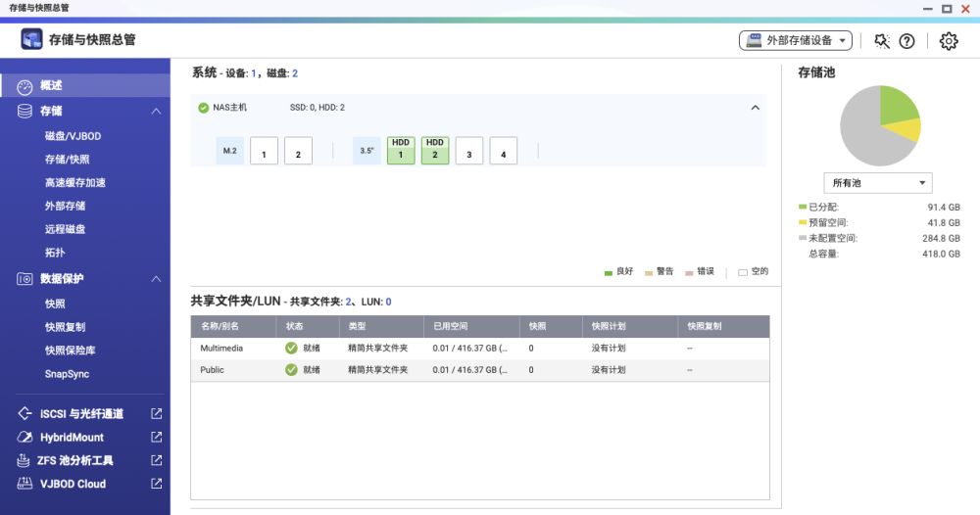The height and width of the screenshot is (515, 980).
Task: Sort by 已用空间 column header
Action: tap(452, 326)
